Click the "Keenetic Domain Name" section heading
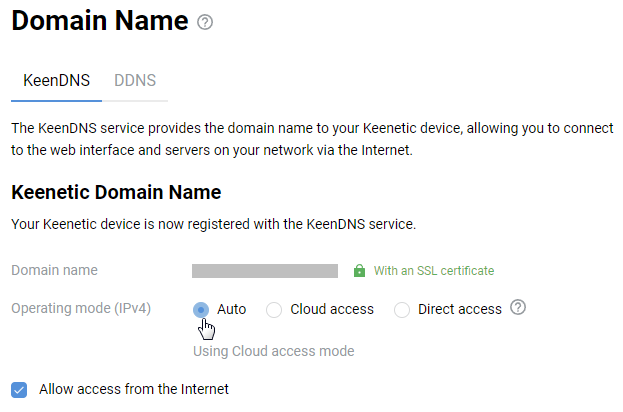This screenshot has width=623, height=412. tap(116, 192)
